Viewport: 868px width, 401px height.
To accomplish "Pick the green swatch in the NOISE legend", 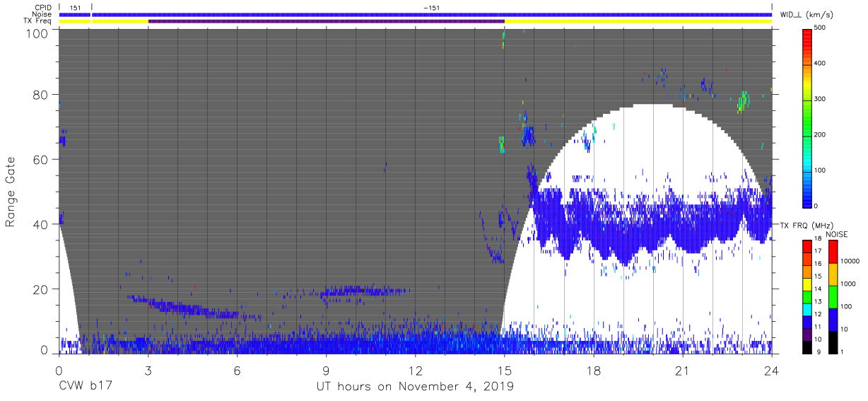I will pyautogui.click(x=833, y=296).
